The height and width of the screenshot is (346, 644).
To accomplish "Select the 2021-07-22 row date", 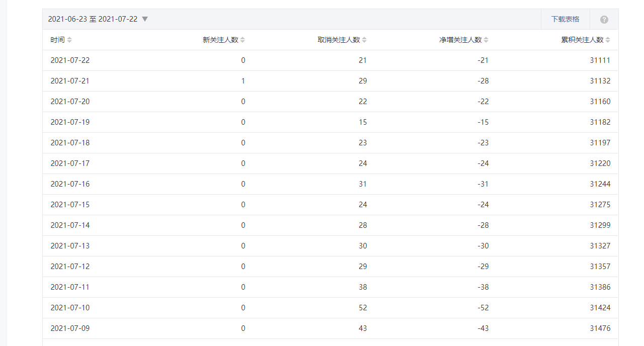I will pyautogui.click(x=70, y=60).
